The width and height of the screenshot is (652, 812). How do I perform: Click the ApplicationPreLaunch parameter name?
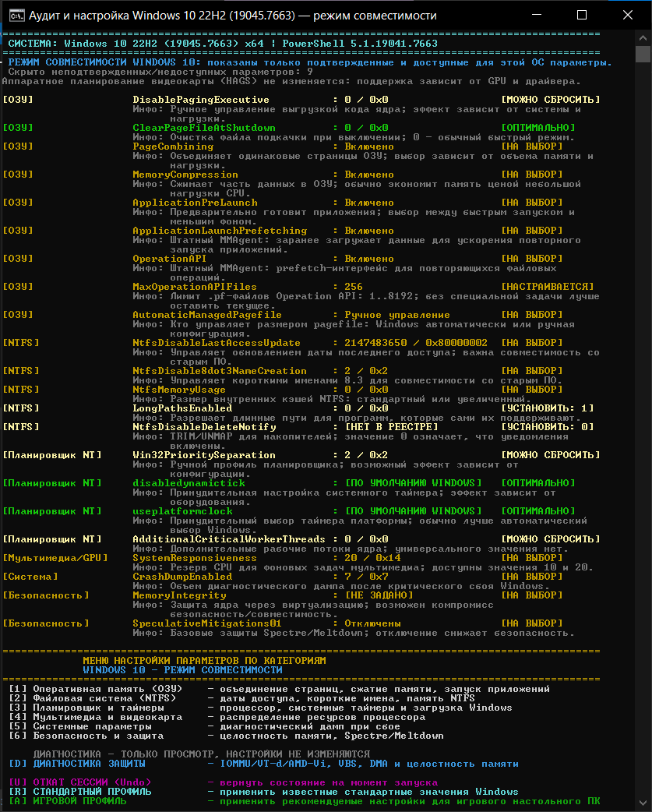[195, 203]
